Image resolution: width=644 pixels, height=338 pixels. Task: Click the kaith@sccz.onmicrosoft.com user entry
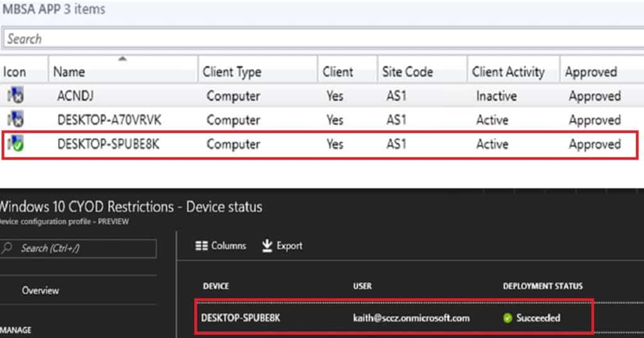pyautogui.click(x=411, y=318)
